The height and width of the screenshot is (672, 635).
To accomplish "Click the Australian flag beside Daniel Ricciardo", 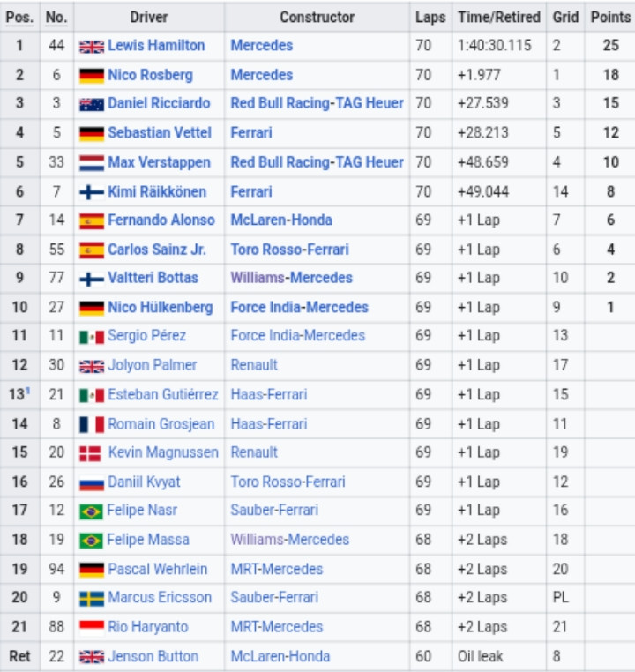I will 92,105.
